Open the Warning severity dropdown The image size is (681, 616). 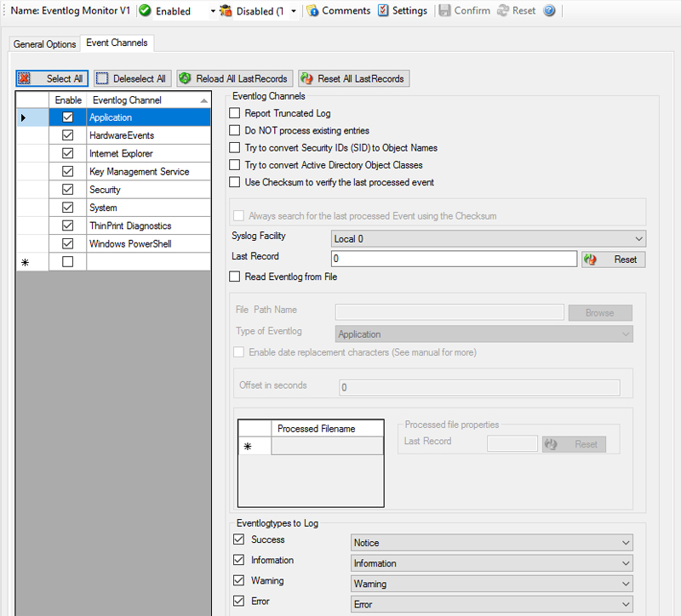(x=491, y=584)
